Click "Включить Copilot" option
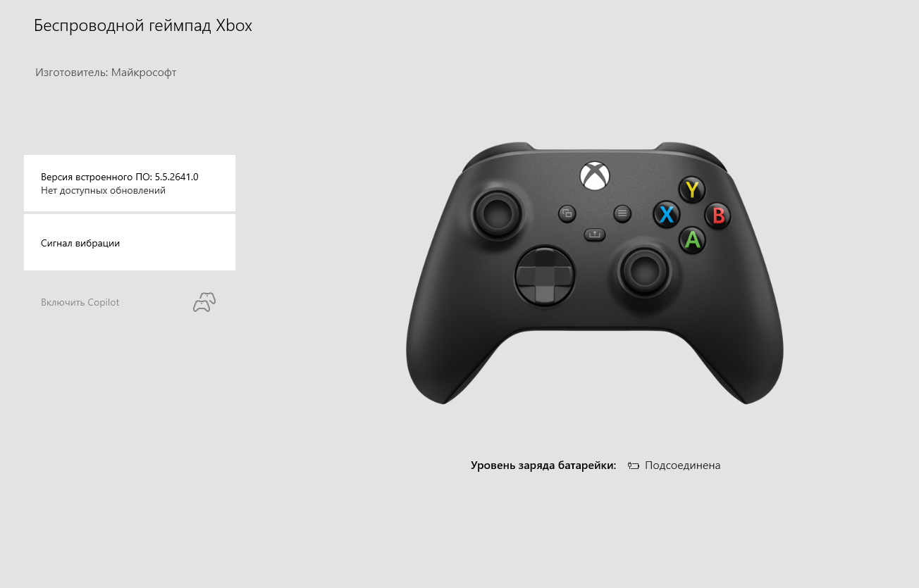This screenshot has width=919, height=588. coord(80,302)
